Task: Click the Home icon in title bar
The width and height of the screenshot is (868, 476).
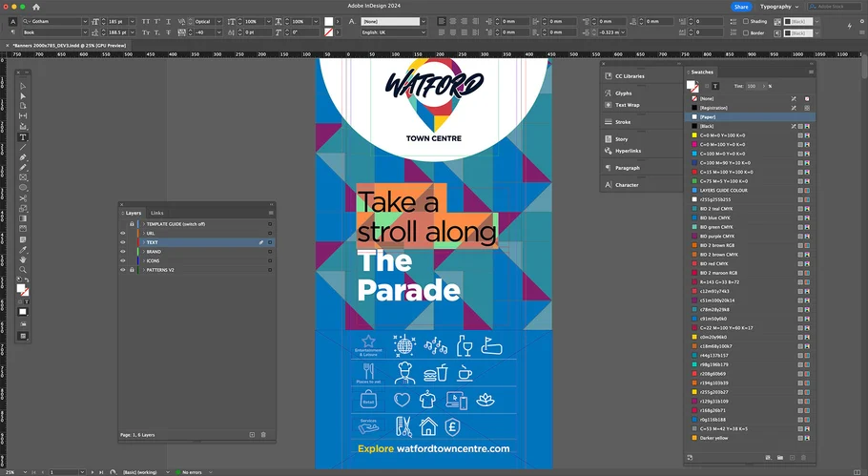Action: pyautogui.click(x=36, y=7)
